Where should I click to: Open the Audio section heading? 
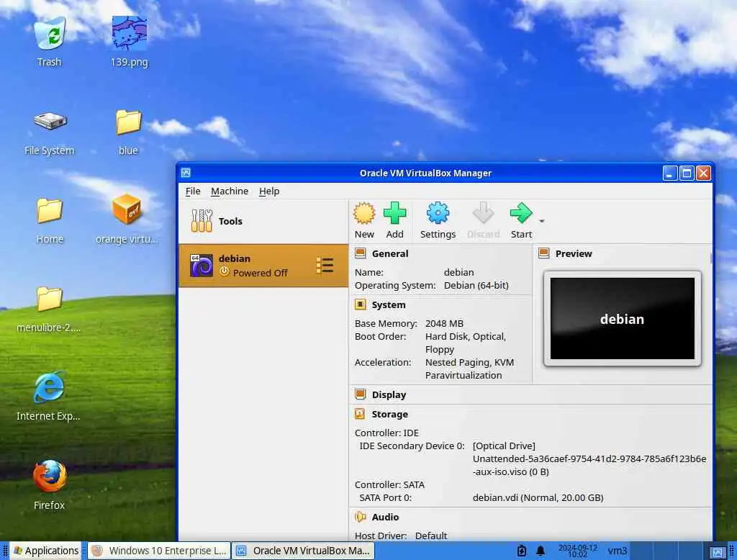[x=385, y=518]
